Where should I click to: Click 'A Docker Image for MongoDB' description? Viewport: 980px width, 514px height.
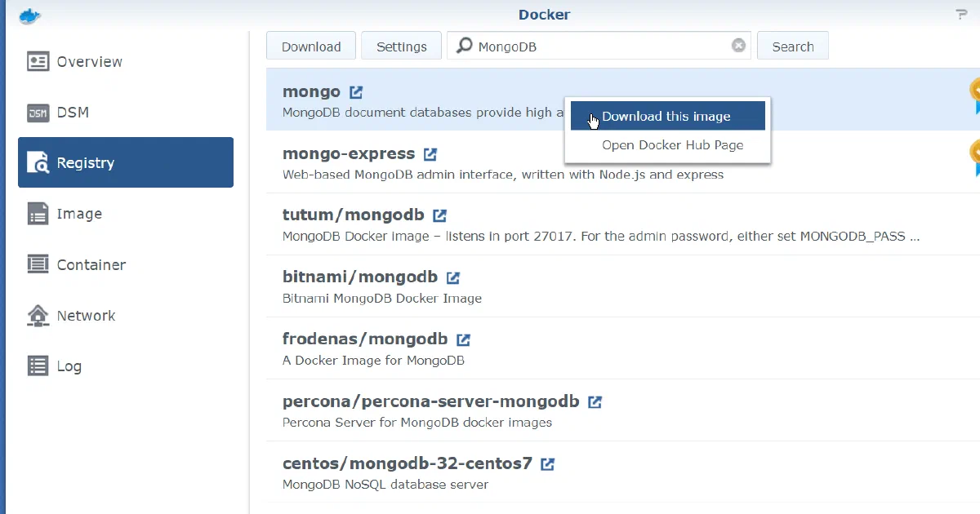pos(373,361)
